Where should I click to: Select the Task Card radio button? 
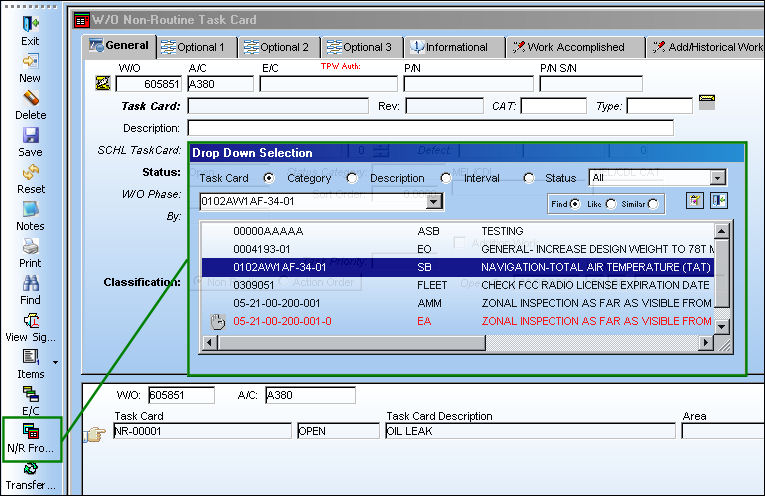tap(268, 178)
